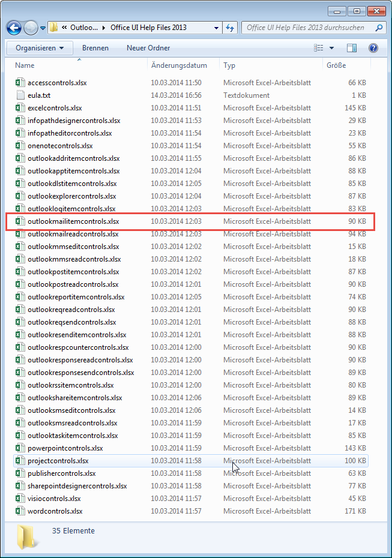Select file outlookresponsereadcontrols.xlsx
Screen dimensions: 392x558
click(x=80, y=360)
